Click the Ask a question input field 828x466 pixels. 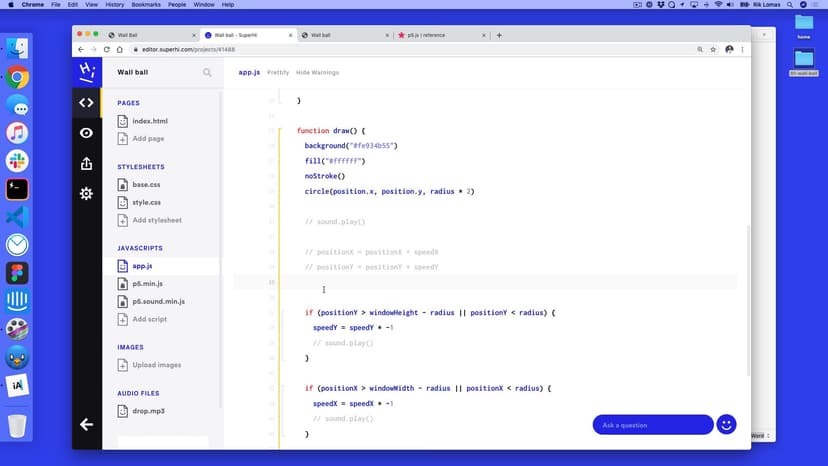[x=652, y=425]
